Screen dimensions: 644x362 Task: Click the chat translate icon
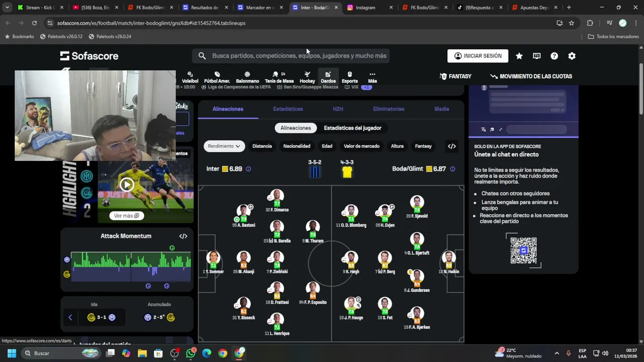(x=484, y=130)
